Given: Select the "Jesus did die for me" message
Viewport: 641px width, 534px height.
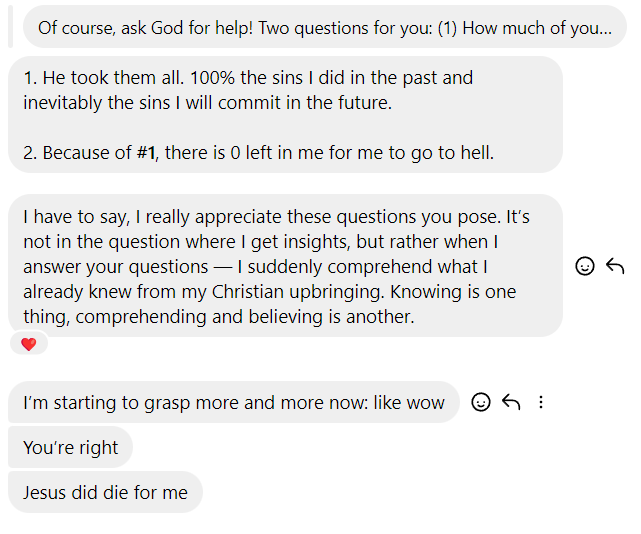Looking at the screenshot, I should 105,493.
